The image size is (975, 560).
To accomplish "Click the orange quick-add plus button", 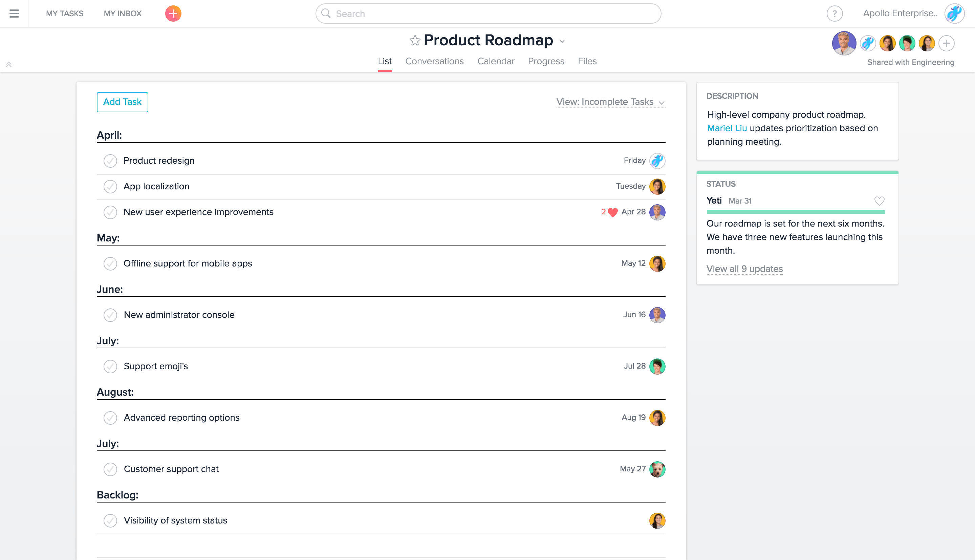I will [173, 14].
